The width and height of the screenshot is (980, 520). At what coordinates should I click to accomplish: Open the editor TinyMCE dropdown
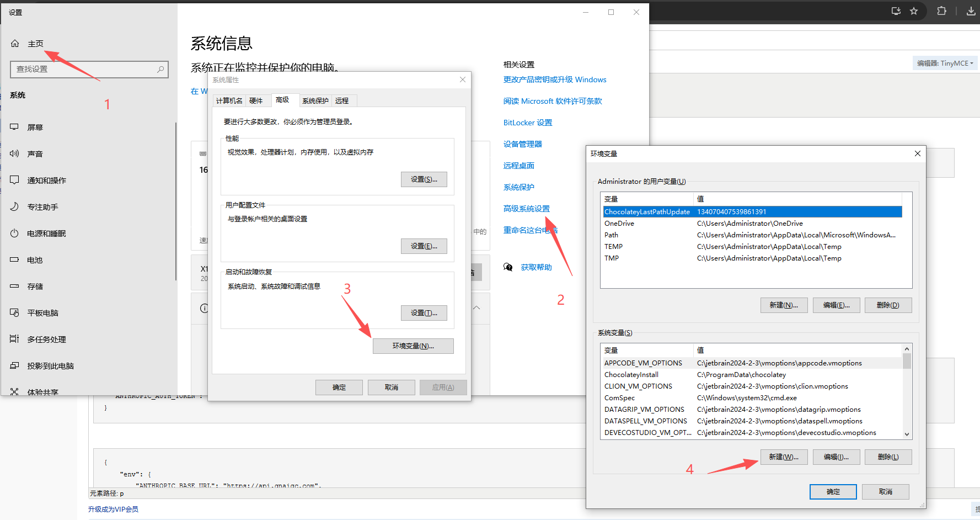(945, 63)
